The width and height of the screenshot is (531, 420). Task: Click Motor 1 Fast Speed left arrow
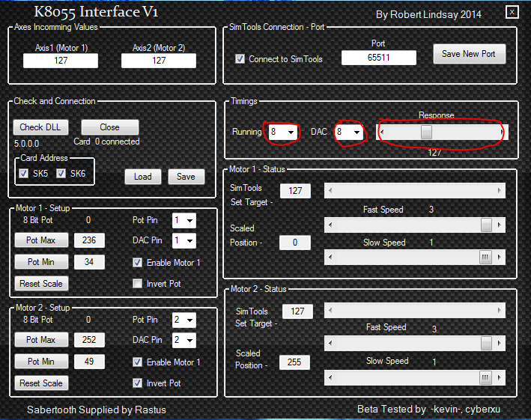pos(330,225)
